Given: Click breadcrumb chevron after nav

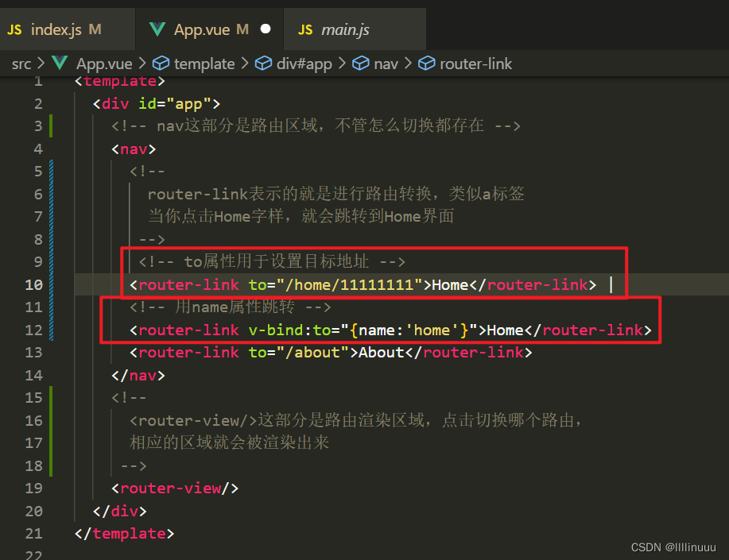Looking at the screenshot, I should coord(408,63).
